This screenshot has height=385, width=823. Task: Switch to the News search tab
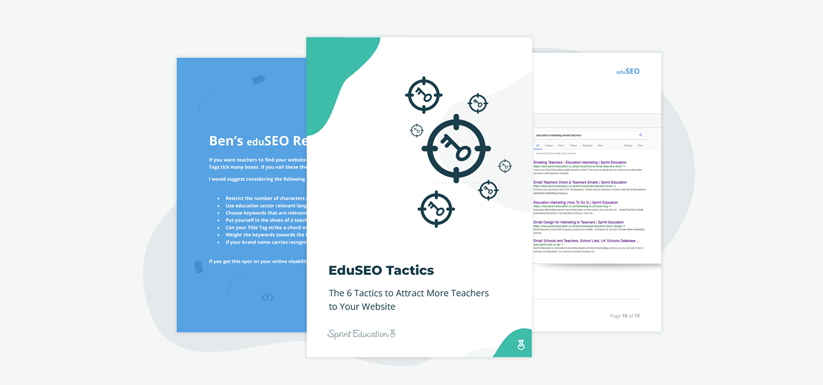pos(561,145)
